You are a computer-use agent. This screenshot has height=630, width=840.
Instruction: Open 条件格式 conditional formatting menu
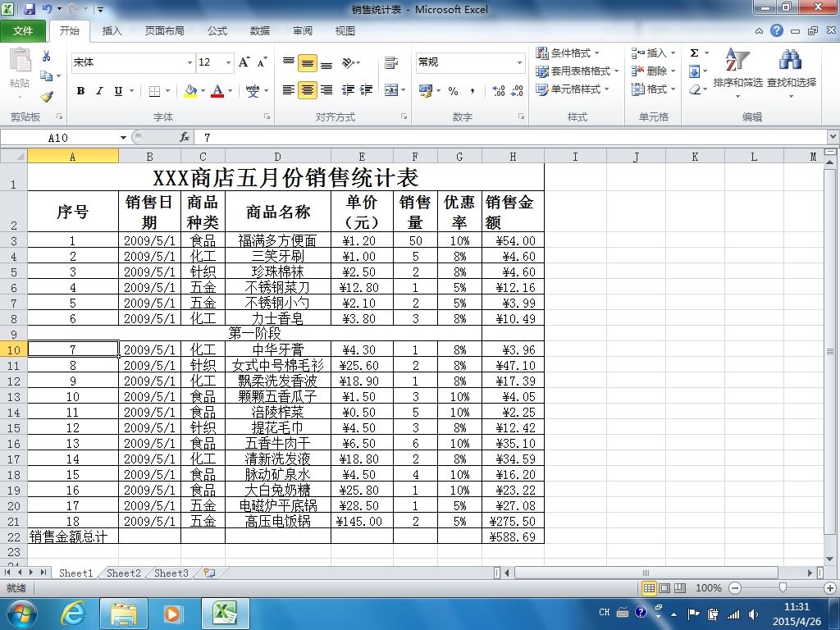point(568,52)
